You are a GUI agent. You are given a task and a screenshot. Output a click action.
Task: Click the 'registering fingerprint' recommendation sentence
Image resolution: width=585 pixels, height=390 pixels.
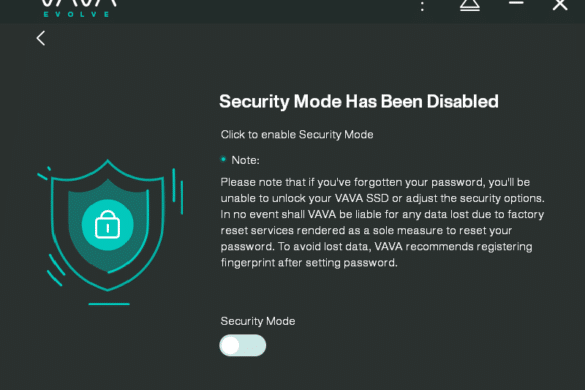[x=376, y=255]
